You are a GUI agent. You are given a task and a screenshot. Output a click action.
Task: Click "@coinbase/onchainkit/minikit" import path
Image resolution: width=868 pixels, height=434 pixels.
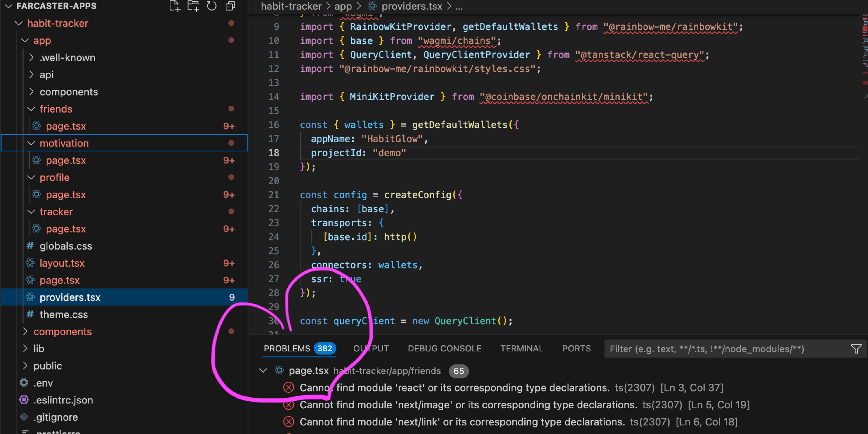pyautogui.click(x=564, y=97)
